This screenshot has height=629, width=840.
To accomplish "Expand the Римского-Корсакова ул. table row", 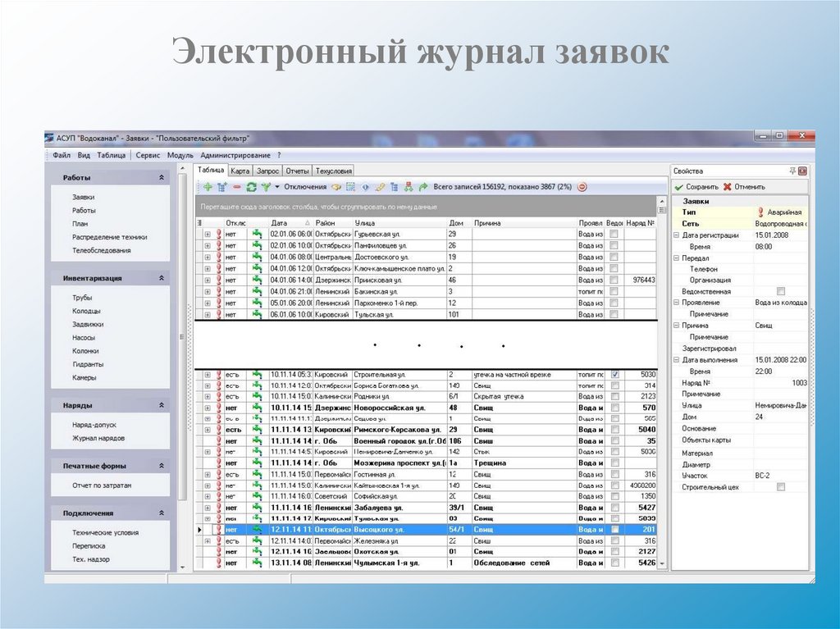I will (x=208, y=430).
